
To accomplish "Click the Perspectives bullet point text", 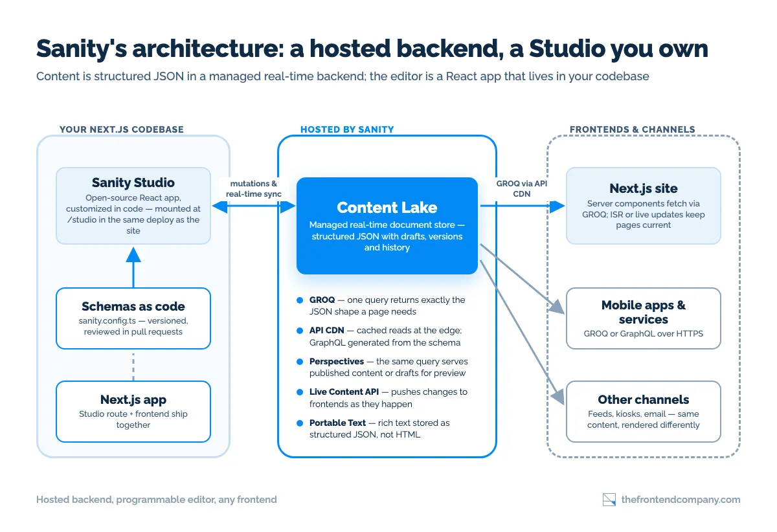I will [x=388, y=367].
